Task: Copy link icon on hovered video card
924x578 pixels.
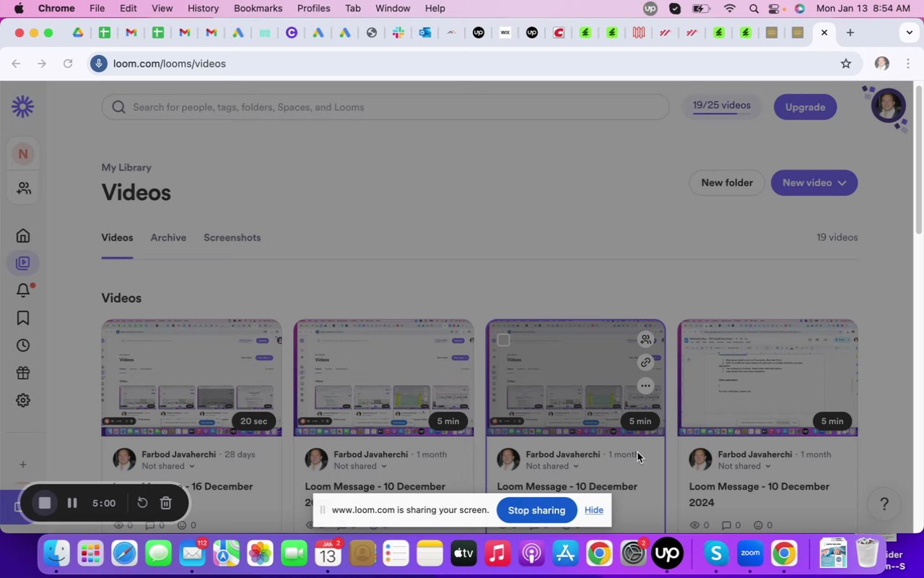Action: point(645,363)
